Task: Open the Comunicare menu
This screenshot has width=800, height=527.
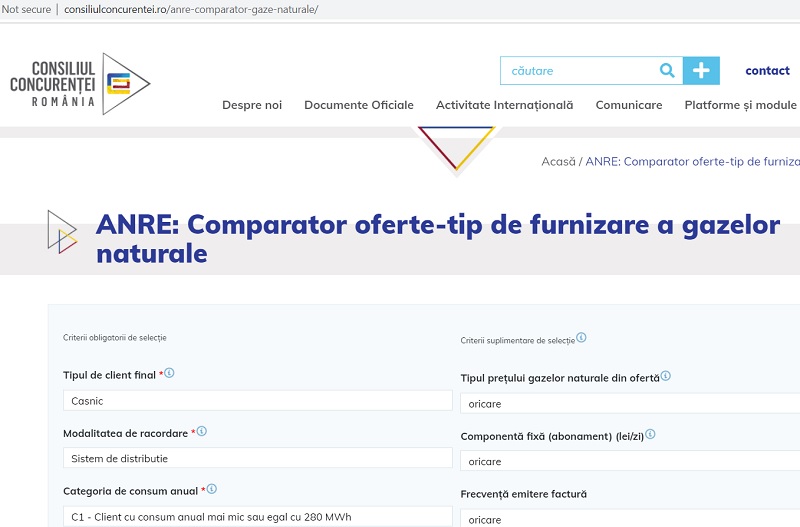Action: pyautogui.click(x=629, y=105)
